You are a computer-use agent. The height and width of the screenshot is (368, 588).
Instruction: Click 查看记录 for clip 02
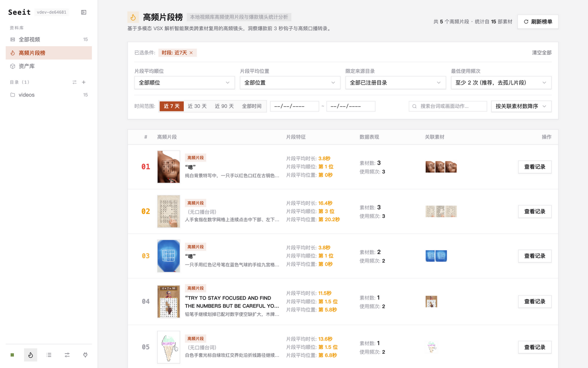[535, 211]
